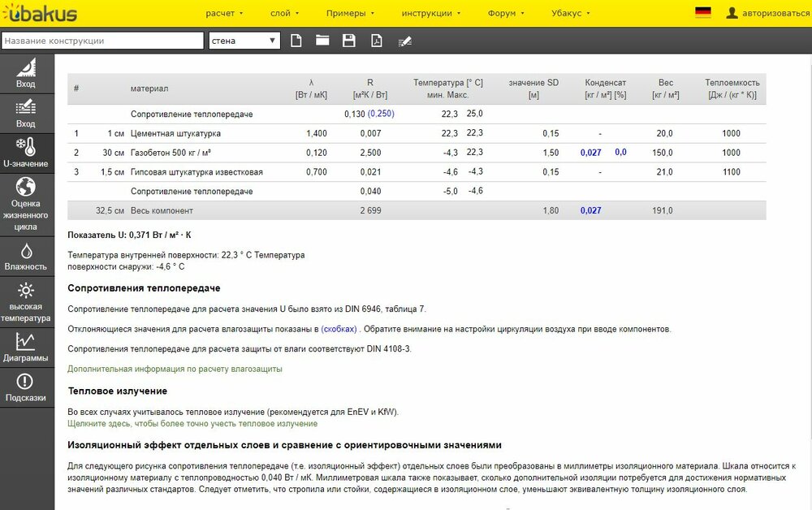The image size is (812, 510).
Task: Open the U-значение thermometer panel
Action: coord(26,153)
